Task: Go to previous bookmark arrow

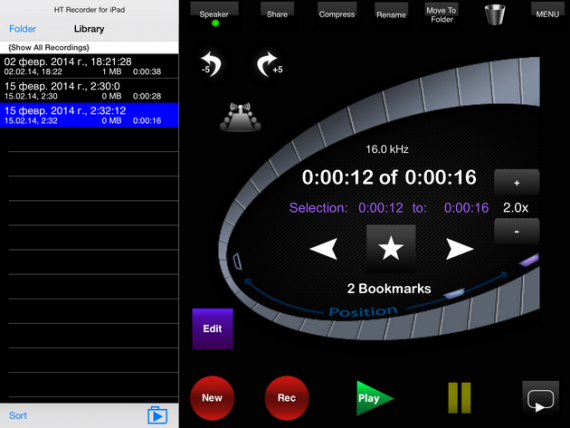Action: (x=324, y=249)
